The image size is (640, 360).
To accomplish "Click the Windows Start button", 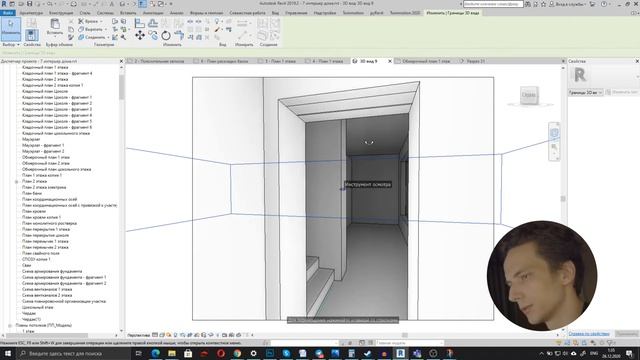I will (x=8, y=353).
